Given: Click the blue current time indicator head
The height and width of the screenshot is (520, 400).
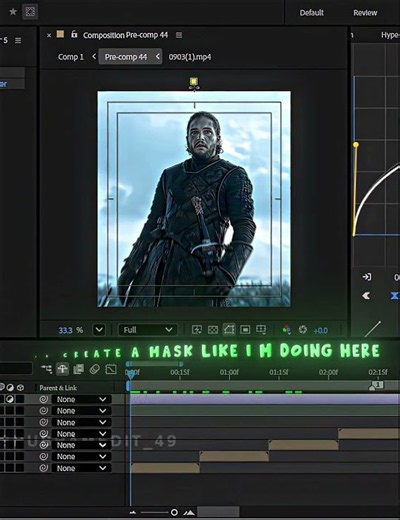Looking at the screenshot, I should coord(131,374).
